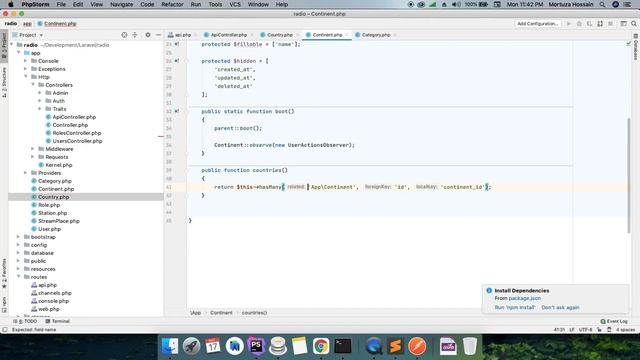Open Trash in the dock
This screenshot has height=360, width=640.
(470, 346)
